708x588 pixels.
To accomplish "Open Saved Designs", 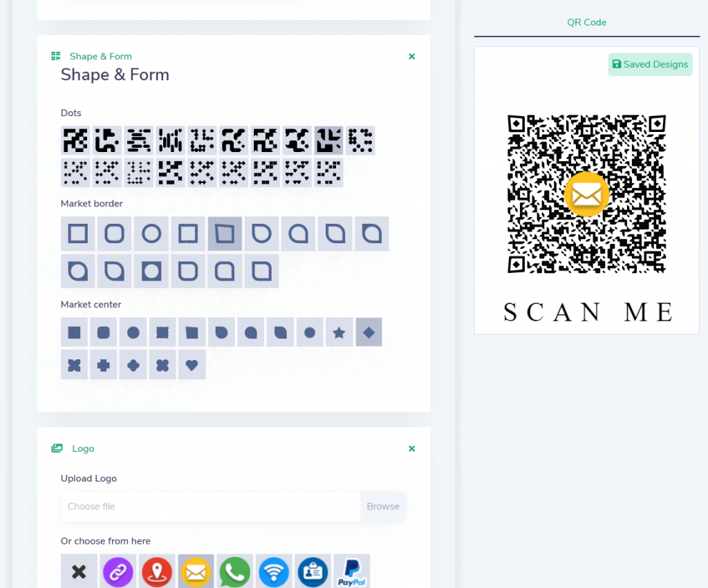I will tap(650, 64).
